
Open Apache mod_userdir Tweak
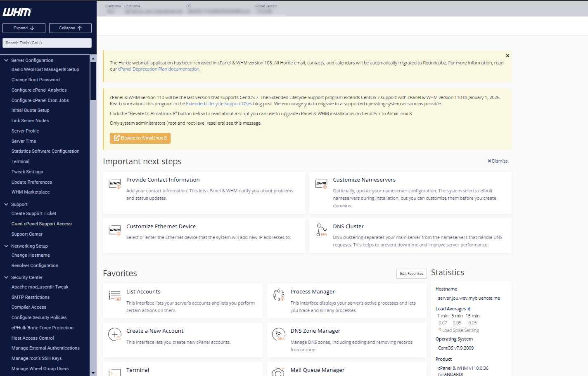40,287
